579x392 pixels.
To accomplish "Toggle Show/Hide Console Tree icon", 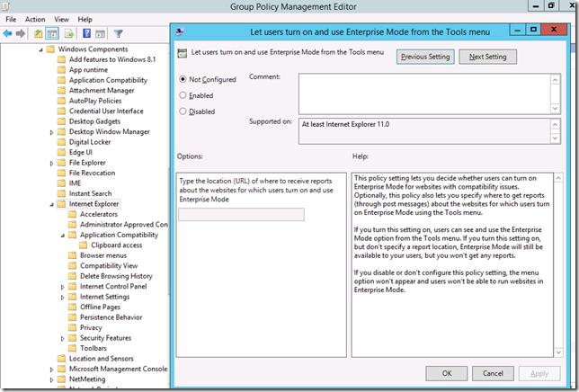I will click(x=53, y=34).
